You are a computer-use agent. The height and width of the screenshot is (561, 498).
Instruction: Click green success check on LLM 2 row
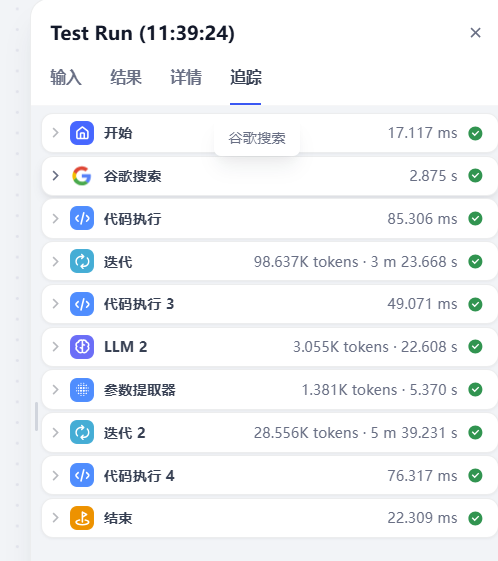475,347
